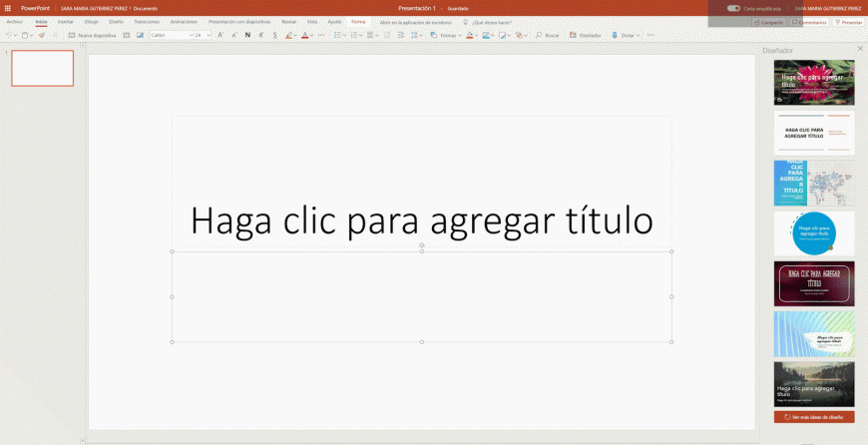Switch to the Dibujo tab
Image resolution: width=868 pixels, height=445 pixels.
[x=92, y=22]
